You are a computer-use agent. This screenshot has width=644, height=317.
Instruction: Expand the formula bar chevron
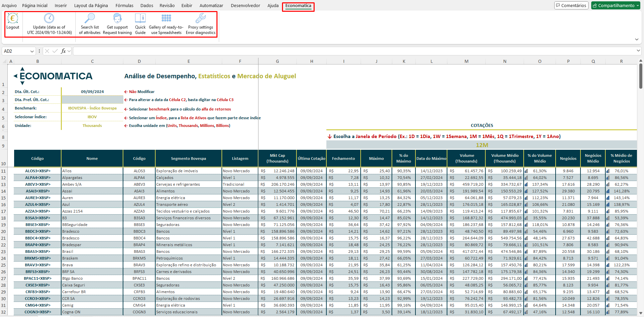click(638, 51)
